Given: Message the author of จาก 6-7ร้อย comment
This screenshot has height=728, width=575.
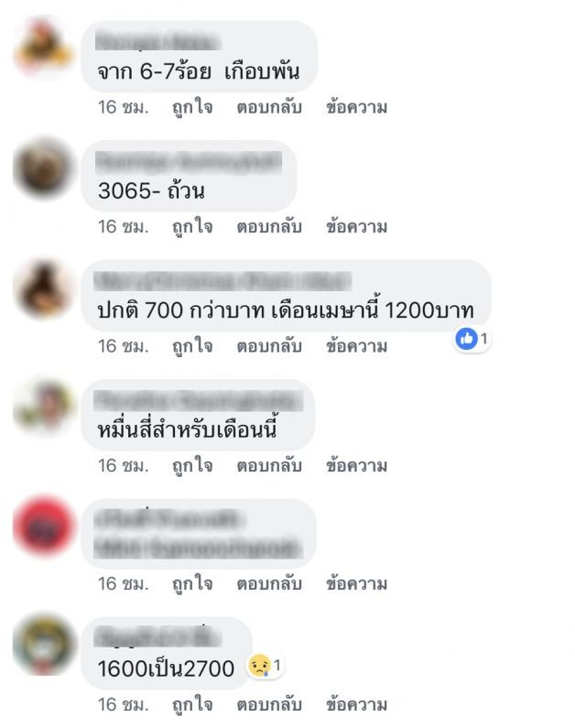Looking at the screenshot, I should pyautogui.click(x=356, y=108).
